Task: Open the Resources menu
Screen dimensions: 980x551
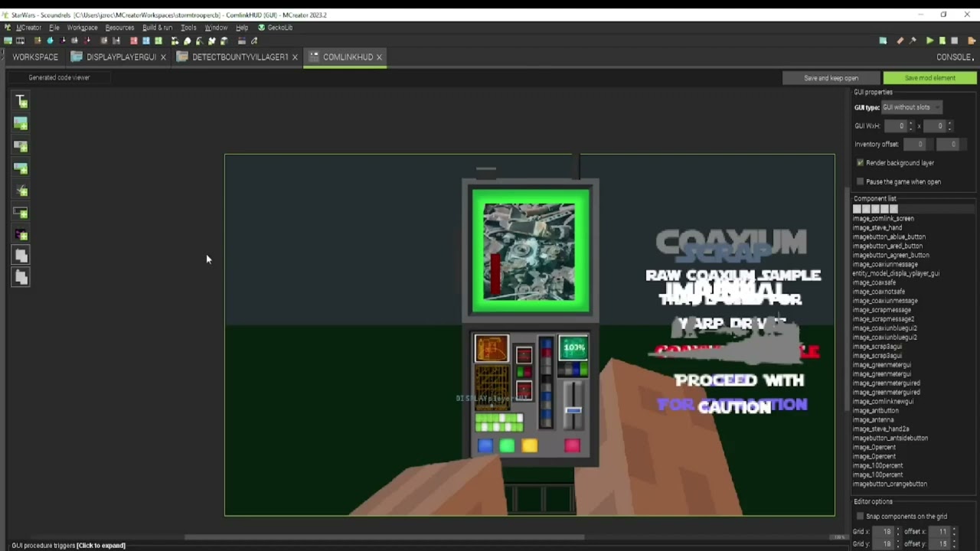Action: 119,28
